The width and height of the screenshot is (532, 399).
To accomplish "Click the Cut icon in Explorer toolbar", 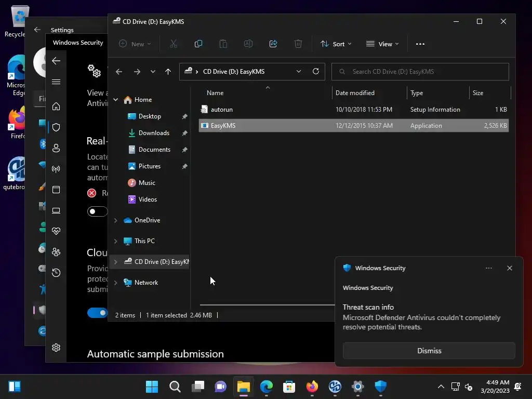I will (x=174, y=44).
